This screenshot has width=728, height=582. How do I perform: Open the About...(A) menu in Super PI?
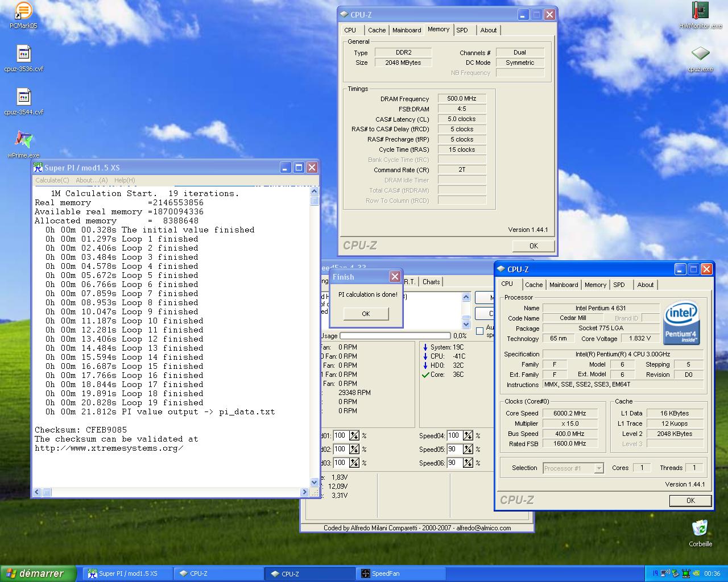point(92,180)
